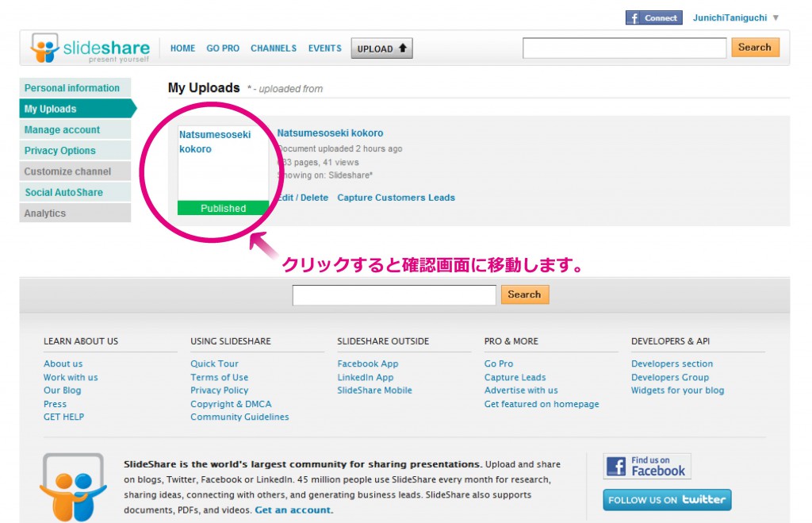The height and width of the screenshot is (523, 812).
Task: Open the Natsumesoseki kokoro document thumbnail
Action: click(x=223, y=171)
